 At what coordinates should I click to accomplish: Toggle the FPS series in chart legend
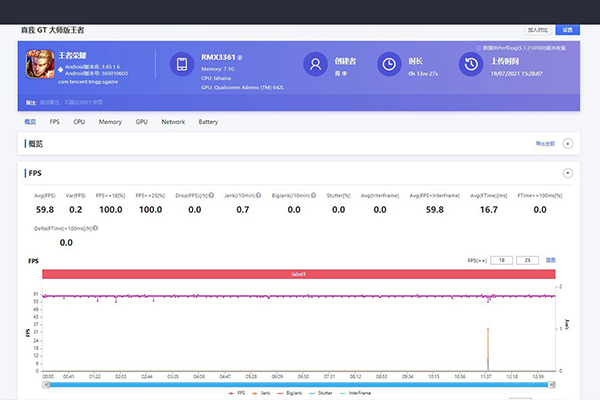coord(236,393)
